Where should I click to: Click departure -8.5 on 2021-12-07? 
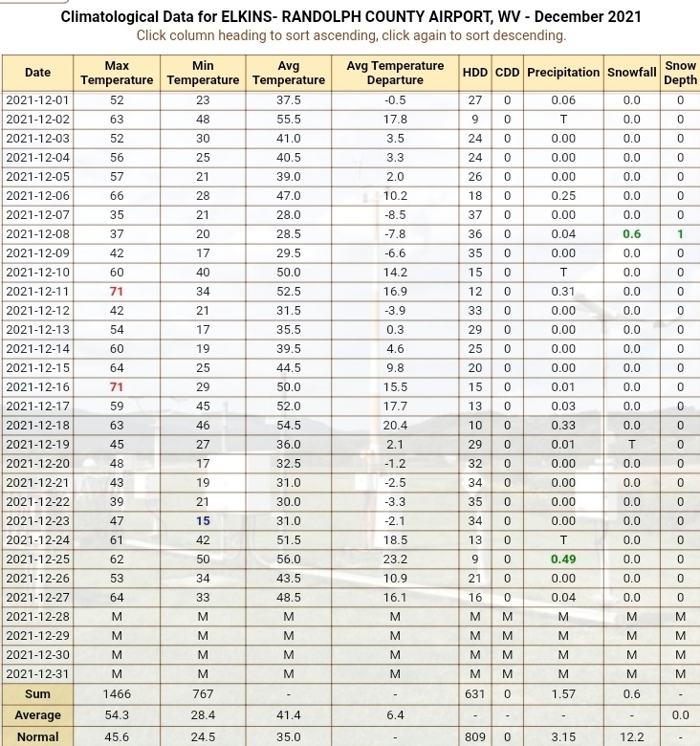click(x=395, y=215)
